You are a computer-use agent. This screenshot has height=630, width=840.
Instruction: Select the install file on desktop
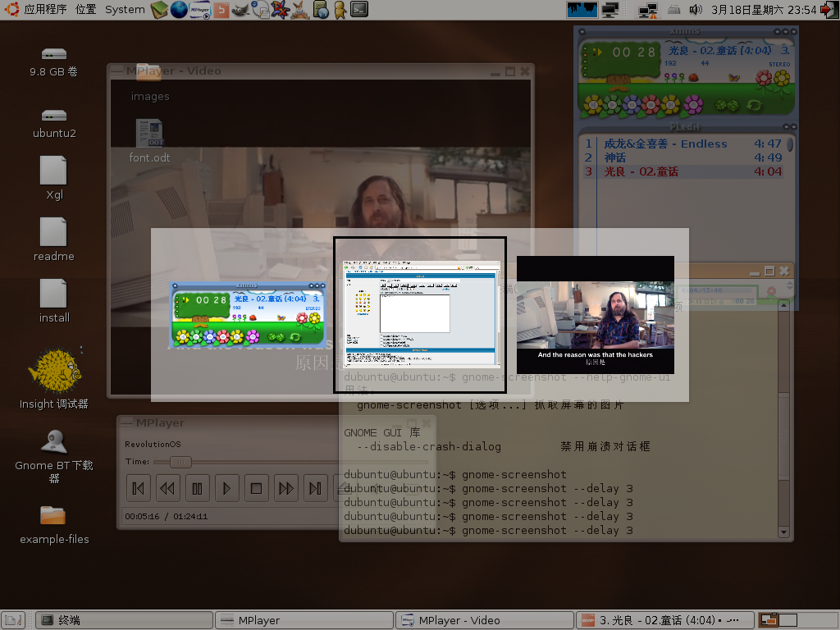coord(53,301)
